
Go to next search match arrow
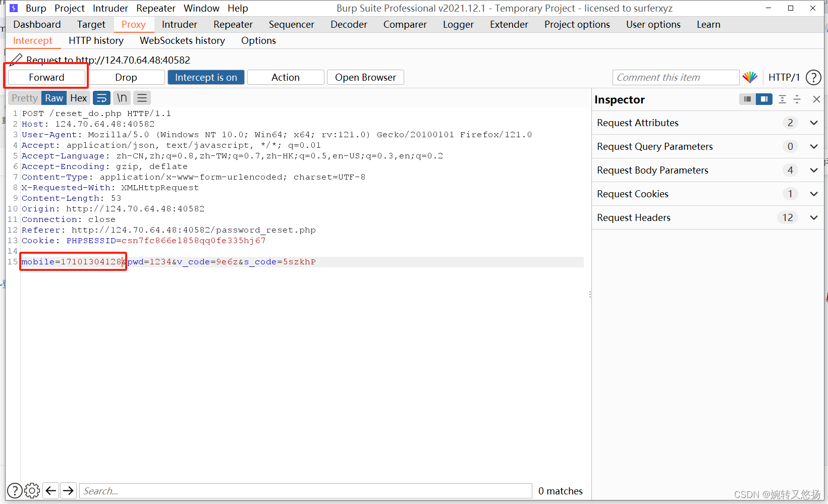point(68,490)
